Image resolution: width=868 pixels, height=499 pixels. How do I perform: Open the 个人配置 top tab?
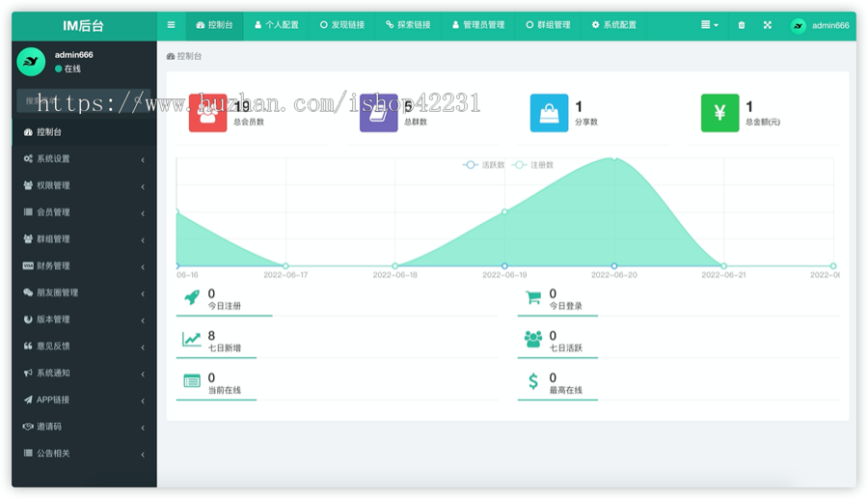[x=276, y=25]
